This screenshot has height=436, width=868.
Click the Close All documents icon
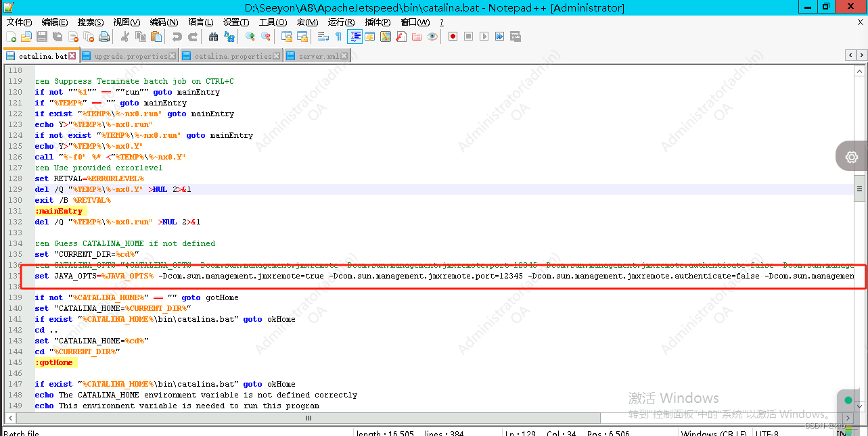89,37
